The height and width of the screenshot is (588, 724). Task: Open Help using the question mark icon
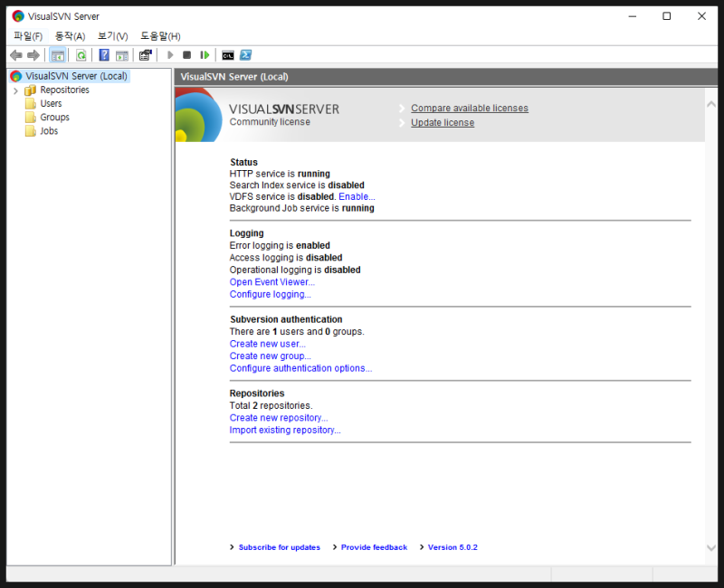(104, 55)
